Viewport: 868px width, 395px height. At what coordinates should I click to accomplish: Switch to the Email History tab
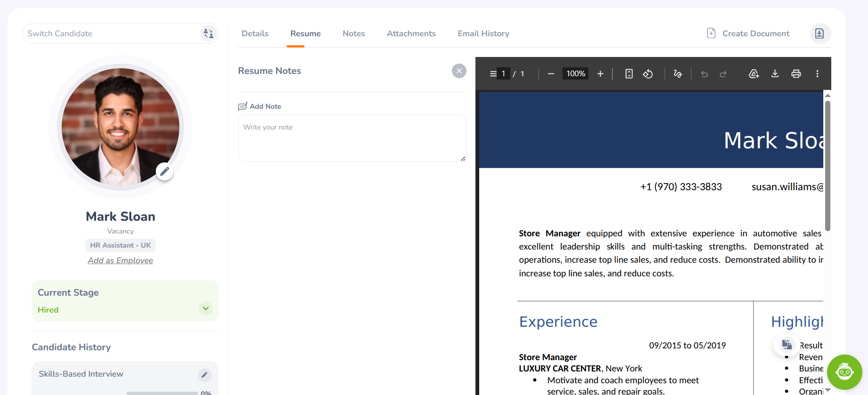tap(483, 33)
